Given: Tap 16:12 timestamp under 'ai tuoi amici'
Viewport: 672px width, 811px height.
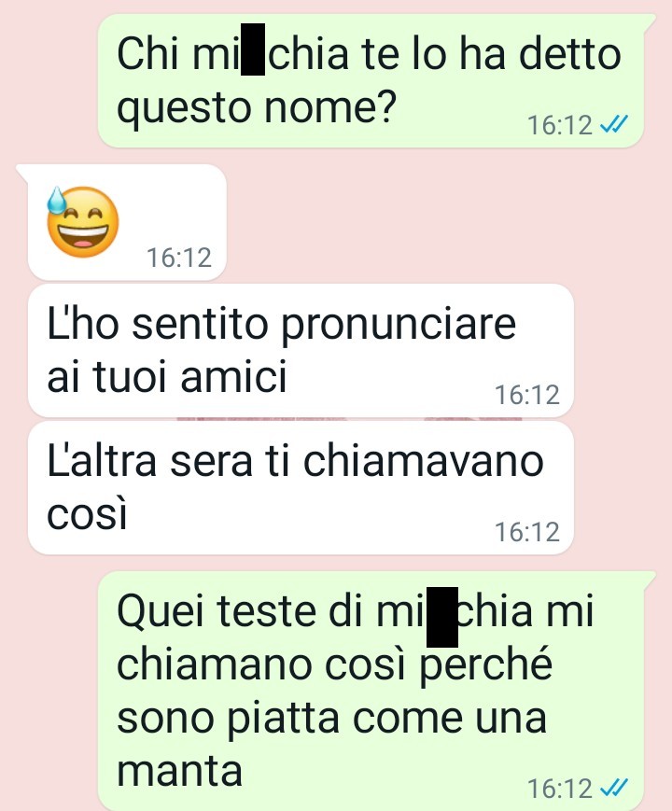Looking at the screenshot, I should pyautogui.click(x=527, y=395).
